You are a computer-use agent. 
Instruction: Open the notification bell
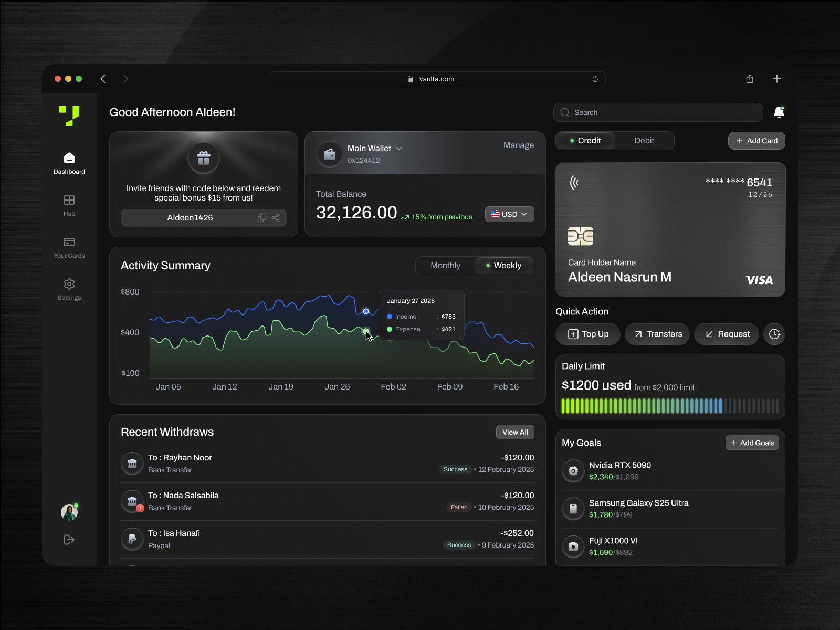pos(779,112)
